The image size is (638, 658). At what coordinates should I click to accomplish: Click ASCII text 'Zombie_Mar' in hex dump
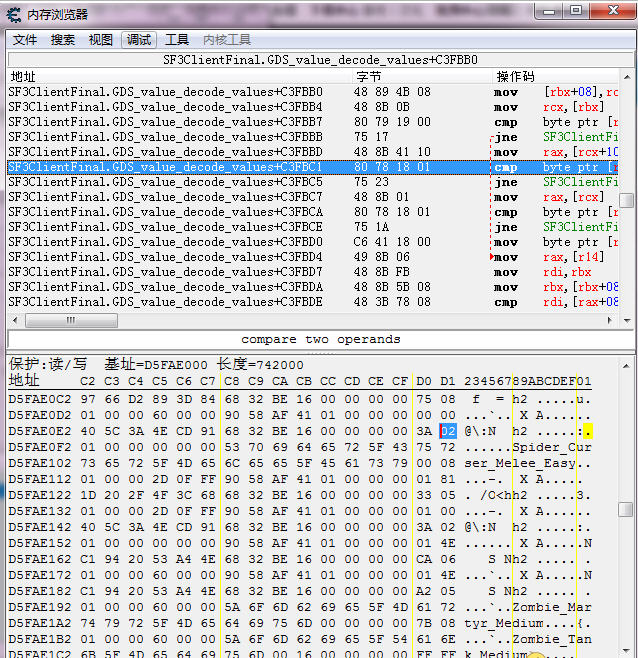coord(552,607)
